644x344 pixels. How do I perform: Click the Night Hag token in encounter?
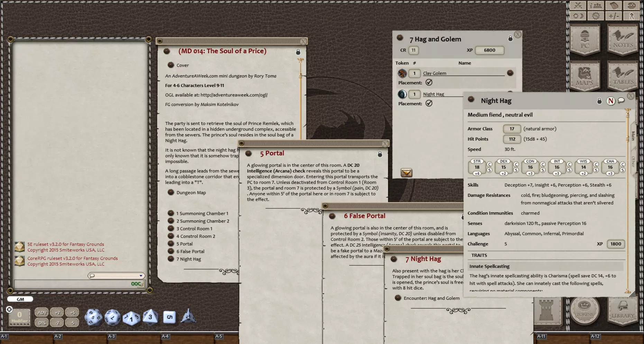point(402,94)
